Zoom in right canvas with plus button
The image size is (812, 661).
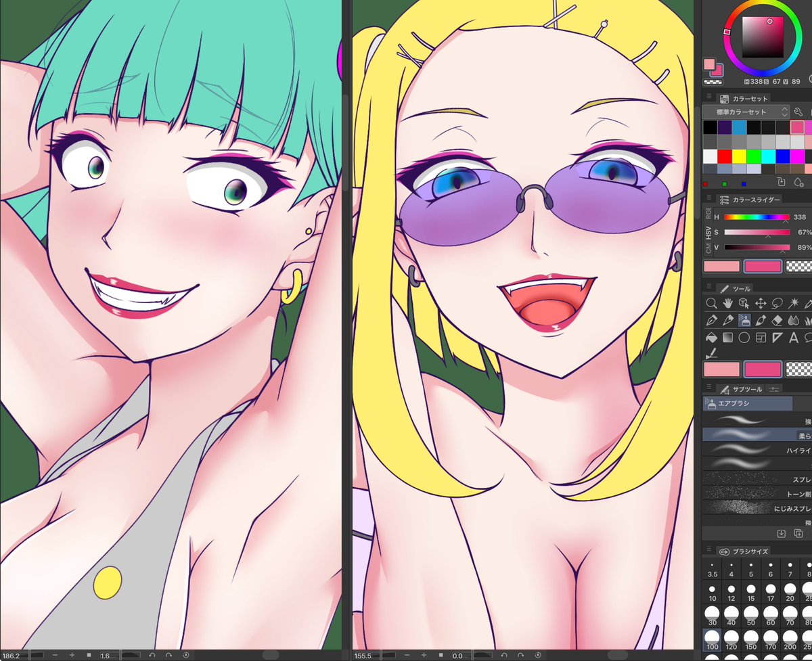pos(423,656)
